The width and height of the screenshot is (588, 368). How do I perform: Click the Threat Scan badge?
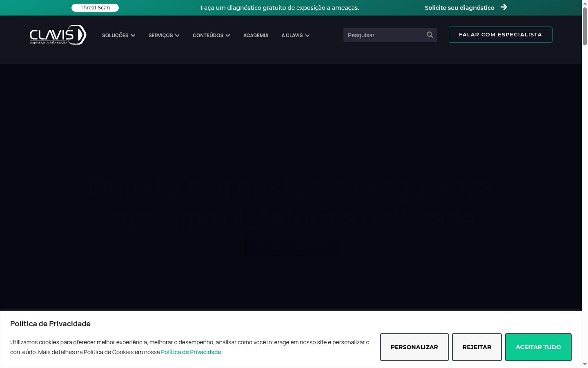pos(95,8)
